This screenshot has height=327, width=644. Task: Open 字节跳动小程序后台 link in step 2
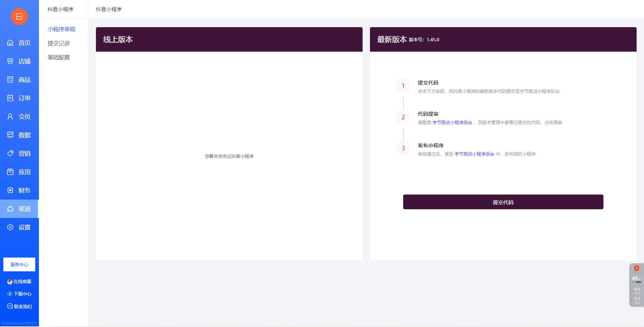pyautogui.click(x=452, y=122)
